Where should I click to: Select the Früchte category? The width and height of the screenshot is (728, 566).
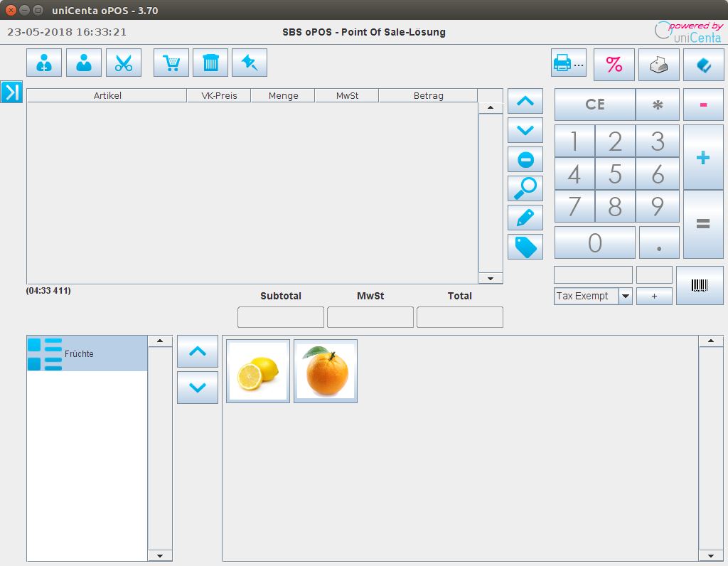point(87,354)
